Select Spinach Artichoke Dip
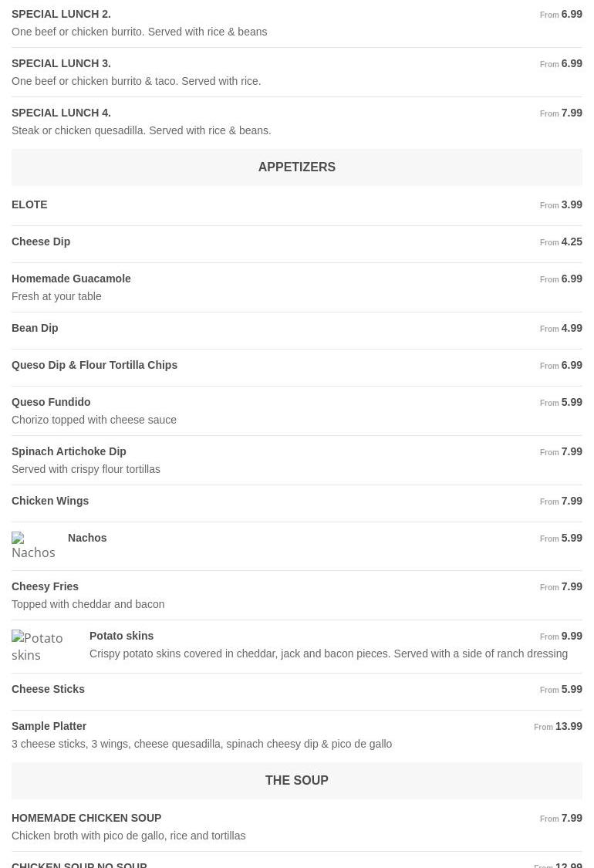594x868 pixels. [x=69, y=451]
